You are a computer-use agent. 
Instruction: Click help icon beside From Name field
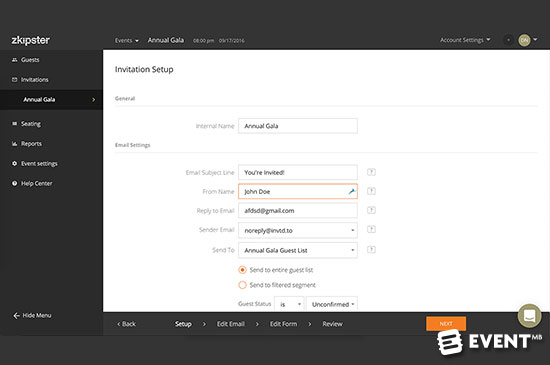click(x=371, y=191)
